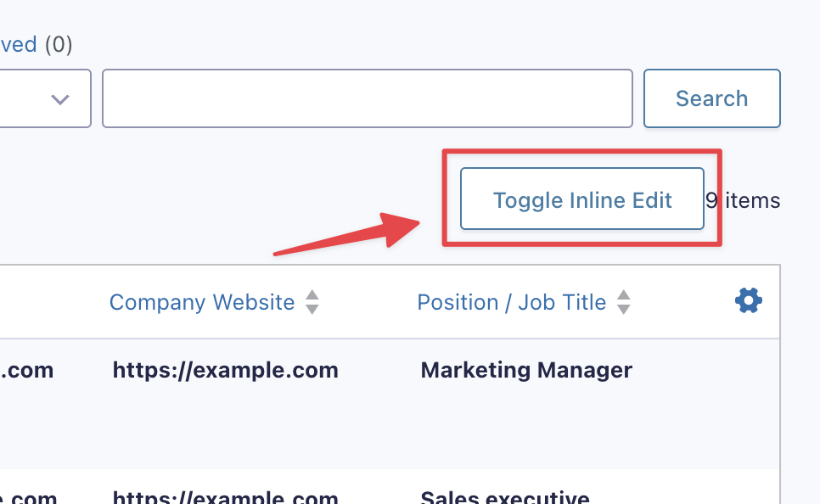Screen dimensions: 820x504
Task: Click Position / Job Title ascending sort arrow
Action: (x=623, y=295)
